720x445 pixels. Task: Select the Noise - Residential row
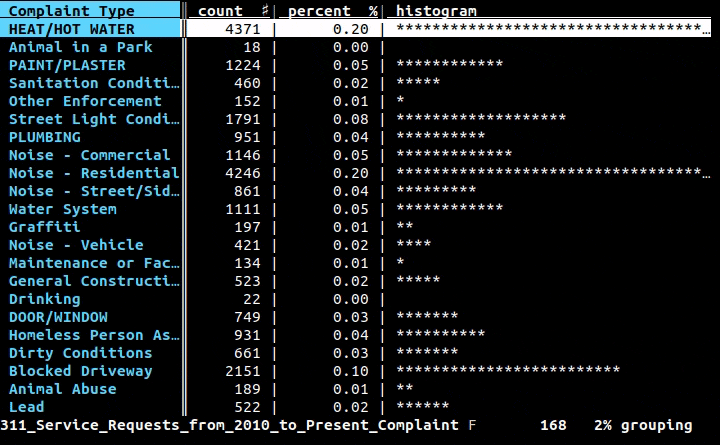(355, 173)
